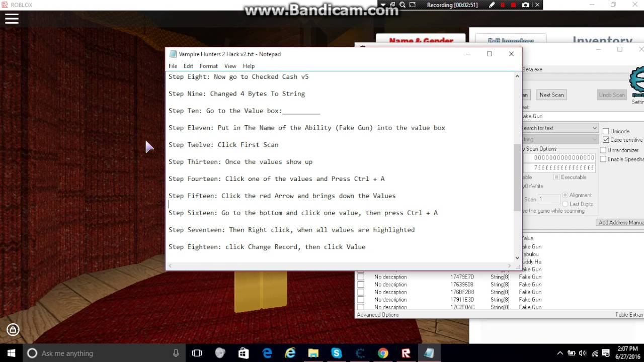Enable Unicode checkbox
Screen dimensions: 644x362
(x=606, y=131)
